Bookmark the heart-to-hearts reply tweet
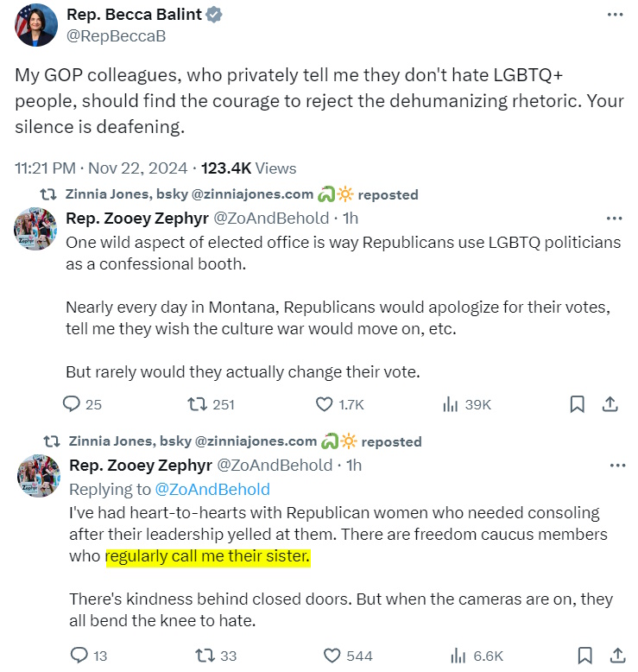The height and width of the screenshot is (672, 638). tap(584, 656)
